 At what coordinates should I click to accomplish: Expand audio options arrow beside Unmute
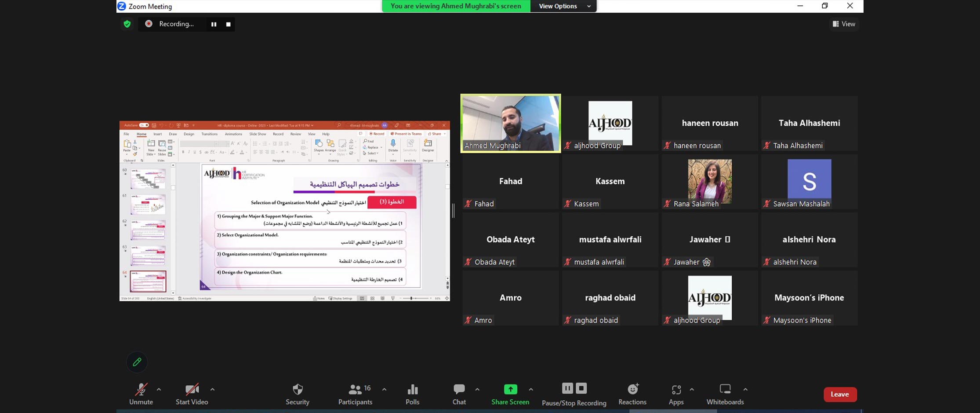coord(159,389)
